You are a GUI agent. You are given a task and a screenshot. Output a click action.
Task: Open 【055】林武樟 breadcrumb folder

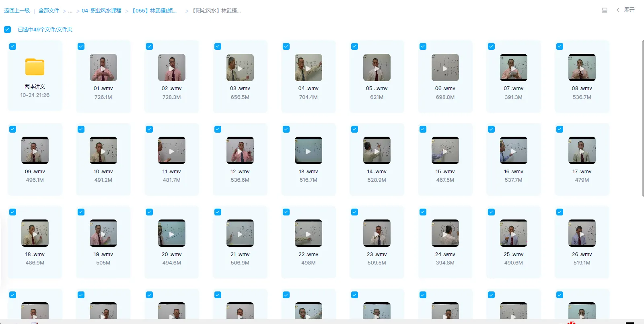[154, 10]
